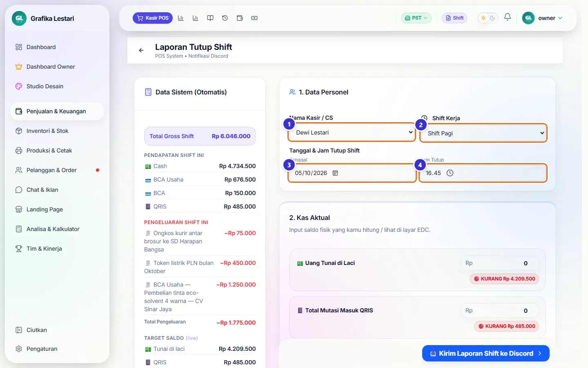Click the Uang Tunai di Laci amount input

(499, 263)
